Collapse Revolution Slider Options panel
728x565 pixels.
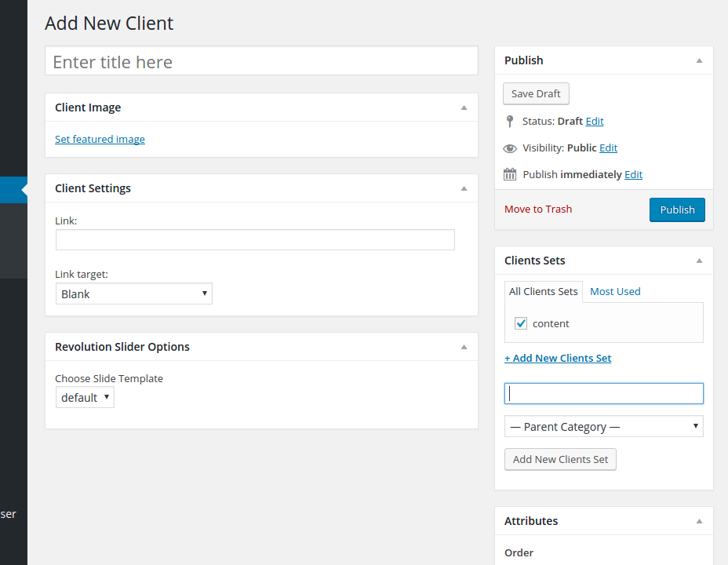coord(464,347)
